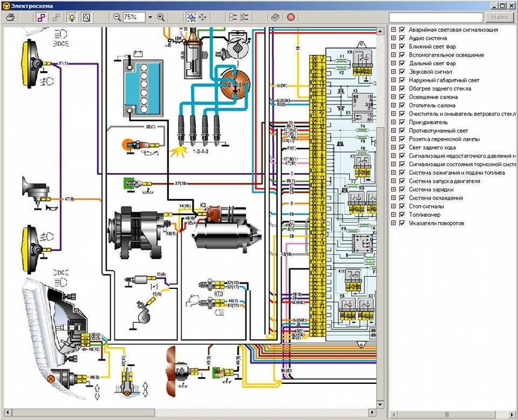Expand the Система зарядки tree node
The image size is (518, 420).
click(393, 190)
